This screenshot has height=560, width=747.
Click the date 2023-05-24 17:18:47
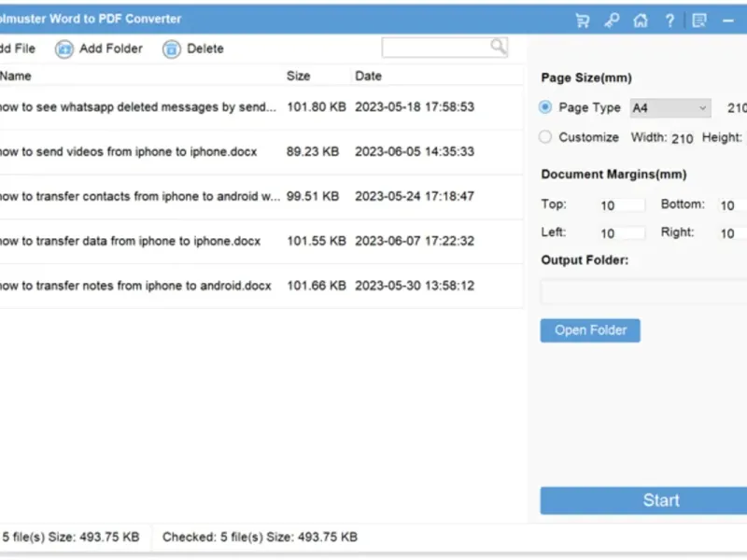(415, 197)
